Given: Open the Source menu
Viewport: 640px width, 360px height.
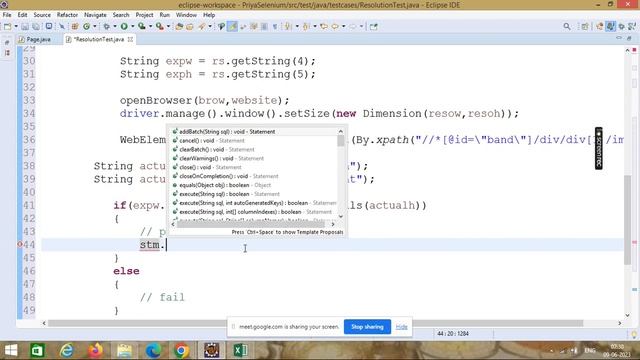Looking at the screenshot, I should (x=42, y=15).
